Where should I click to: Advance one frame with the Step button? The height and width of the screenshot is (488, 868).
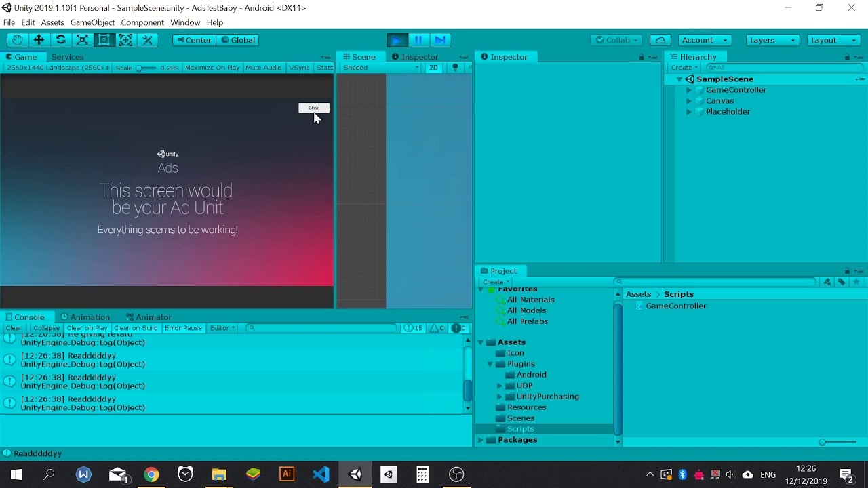(x=440, y=40)
